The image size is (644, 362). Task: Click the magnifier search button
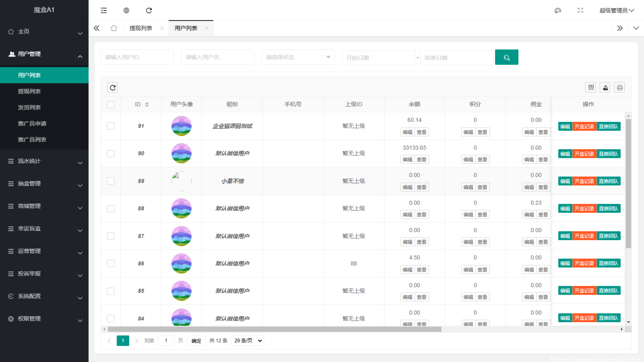point(506,57)
